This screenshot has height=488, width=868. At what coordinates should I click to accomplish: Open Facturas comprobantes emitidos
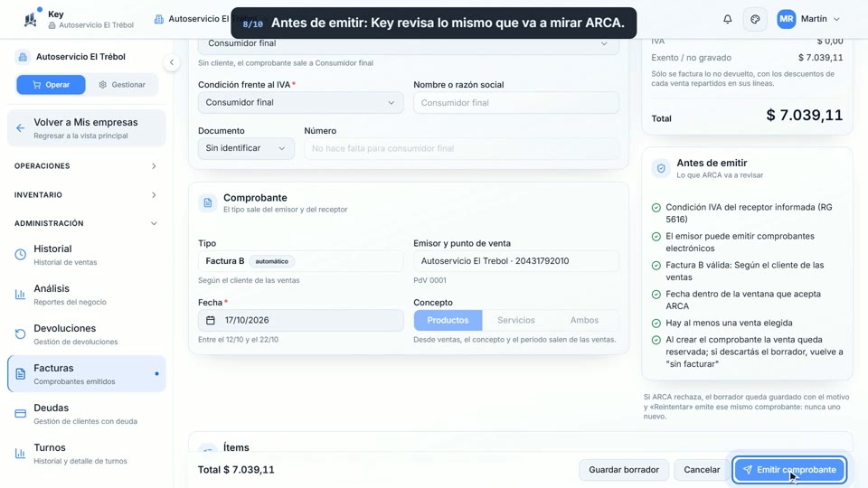(87, 374)
